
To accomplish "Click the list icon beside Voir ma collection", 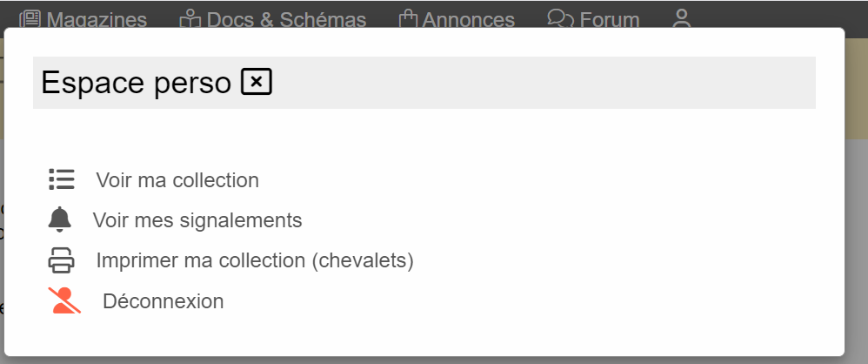I will (x=62, y=179).
